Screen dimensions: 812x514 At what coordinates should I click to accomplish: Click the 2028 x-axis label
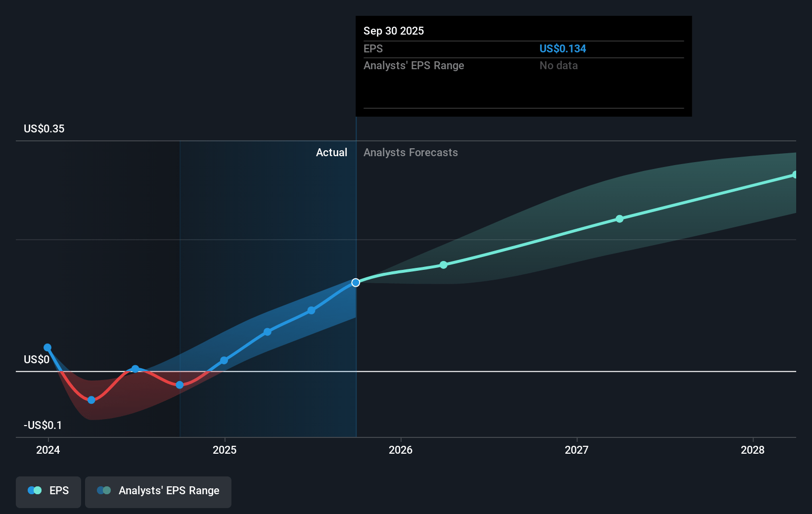(x=752, y=450)
